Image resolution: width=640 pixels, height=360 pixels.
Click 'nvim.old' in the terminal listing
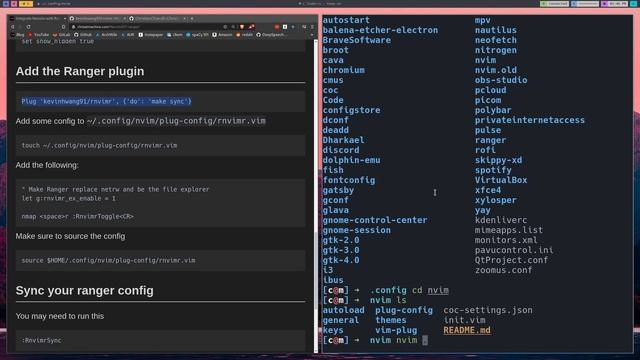(x=496, y=70)
